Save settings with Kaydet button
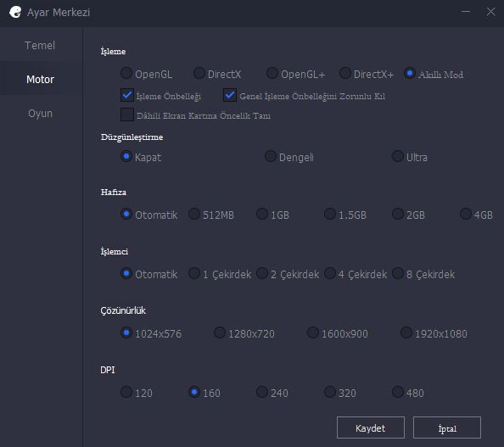This screenshot has height=447, width=504. point(371,427)
